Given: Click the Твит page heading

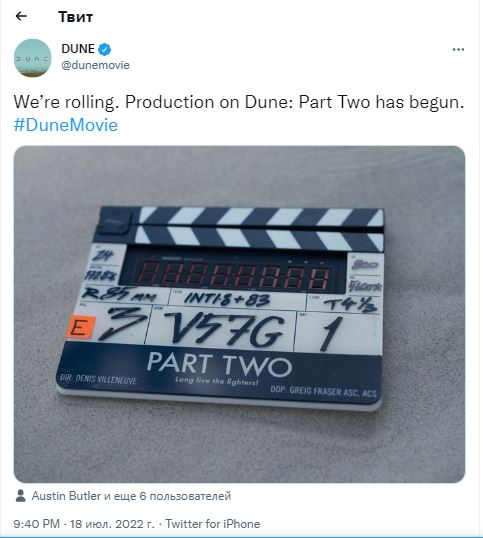Looking at the screenshot, I should tap(75, 17).
